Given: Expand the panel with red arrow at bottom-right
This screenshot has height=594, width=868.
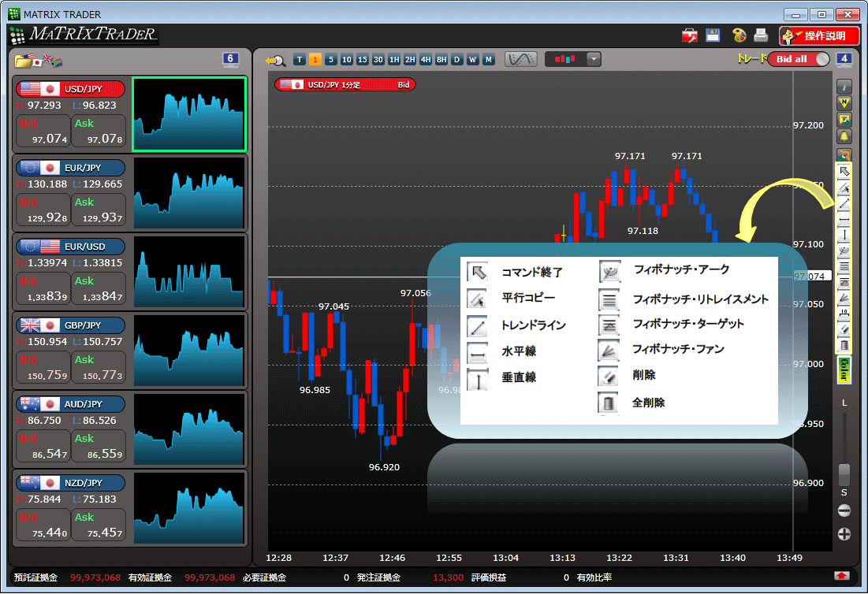Looking at the screenshot, I should coord(841,577).
